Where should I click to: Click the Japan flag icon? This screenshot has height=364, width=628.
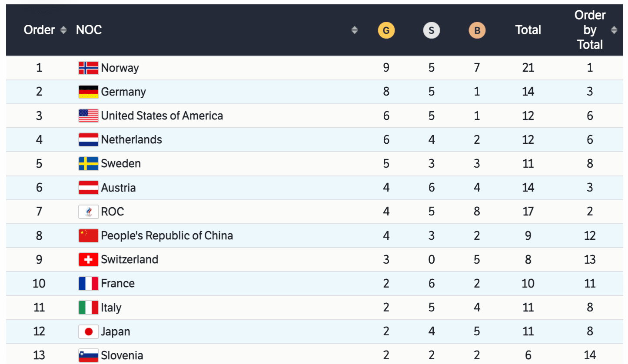(88, 332)
